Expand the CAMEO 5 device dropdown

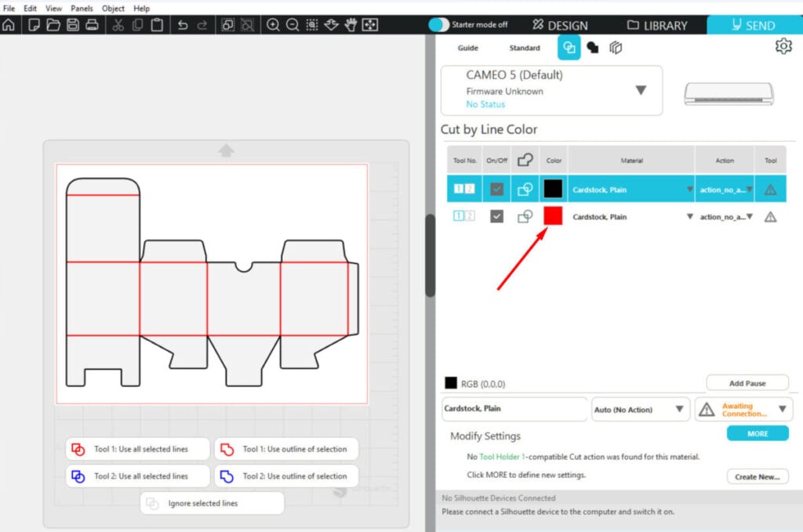click(641, 90)
